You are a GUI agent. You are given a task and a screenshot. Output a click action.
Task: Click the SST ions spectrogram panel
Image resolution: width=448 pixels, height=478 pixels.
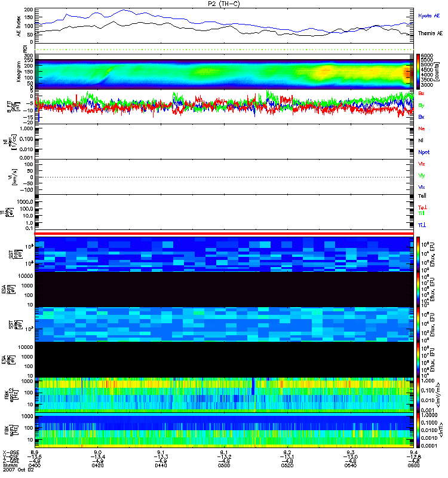(224, 255)
